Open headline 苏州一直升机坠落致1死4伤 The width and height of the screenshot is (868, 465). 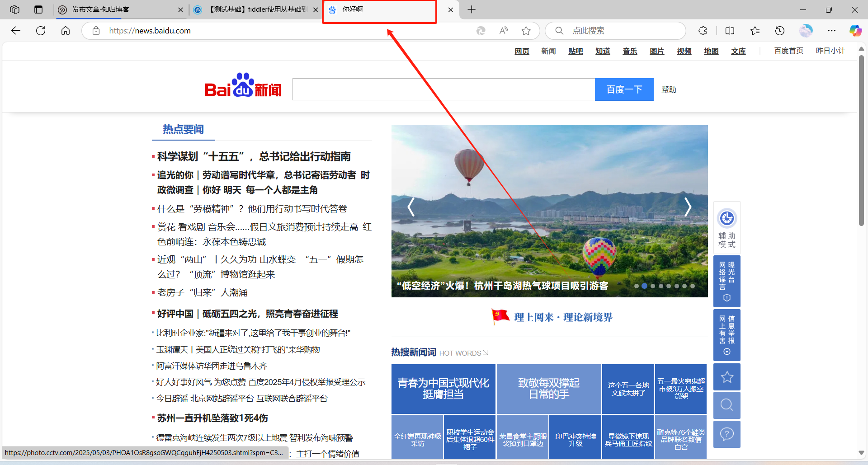[212, 418]
